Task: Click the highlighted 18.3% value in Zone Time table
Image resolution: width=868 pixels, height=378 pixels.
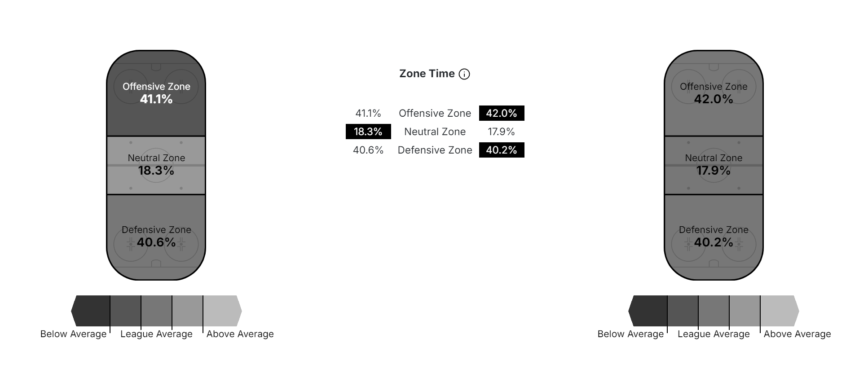Action: pyautogui.click(x=368, y=132)
